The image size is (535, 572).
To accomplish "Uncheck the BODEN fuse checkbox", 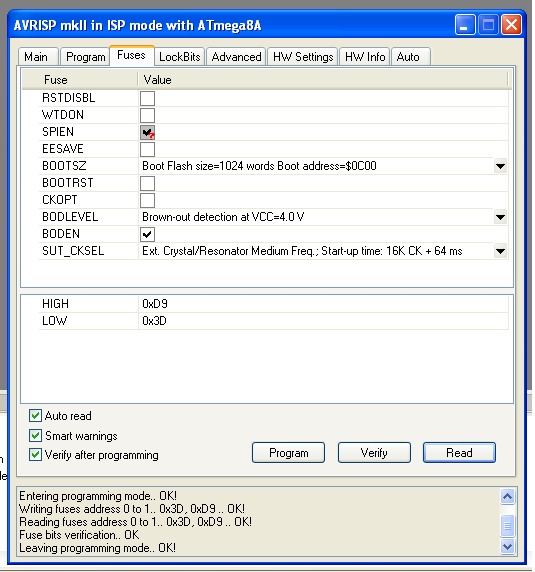I will (x=147, y=234).
